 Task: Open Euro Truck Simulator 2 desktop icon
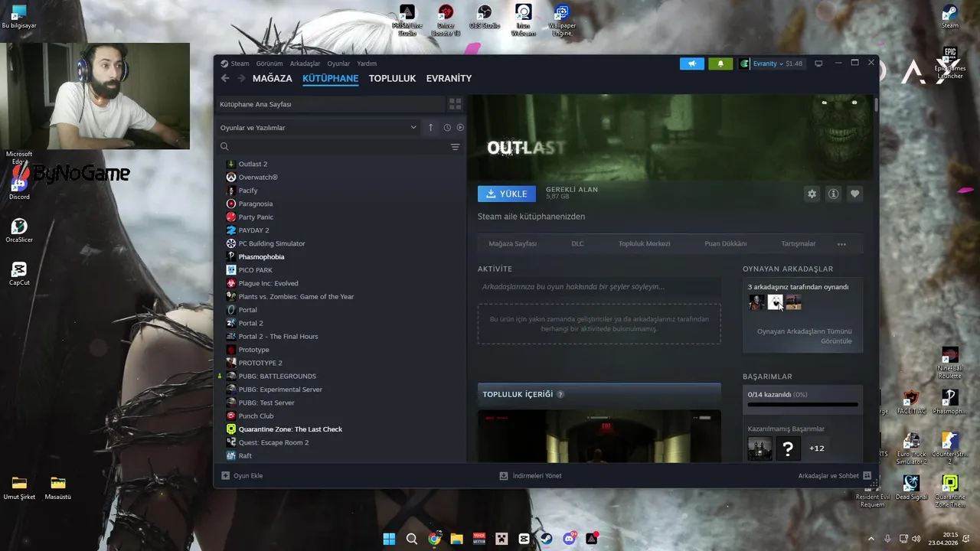[911, 448]
